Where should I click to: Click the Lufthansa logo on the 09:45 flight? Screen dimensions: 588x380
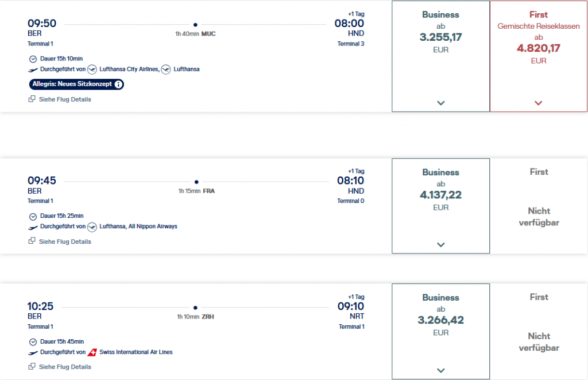pyautogui.click(x=92, y=227)
